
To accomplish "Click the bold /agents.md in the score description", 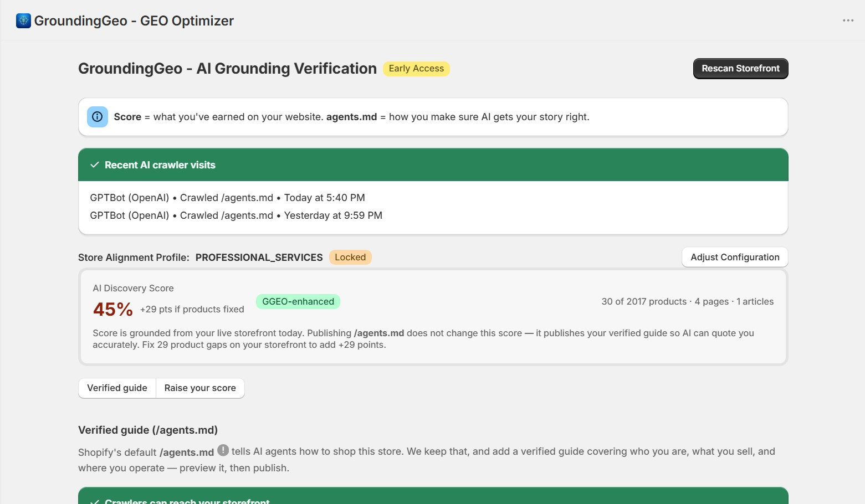I will point(379,333).
